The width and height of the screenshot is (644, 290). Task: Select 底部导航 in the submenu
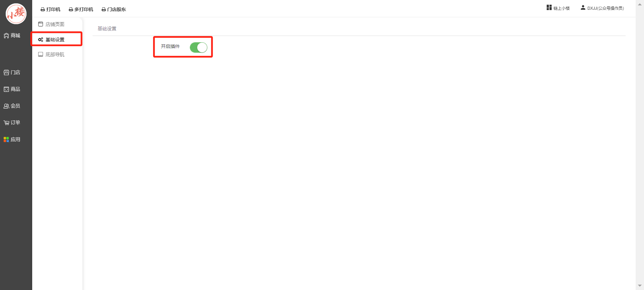tap(51, 54)
